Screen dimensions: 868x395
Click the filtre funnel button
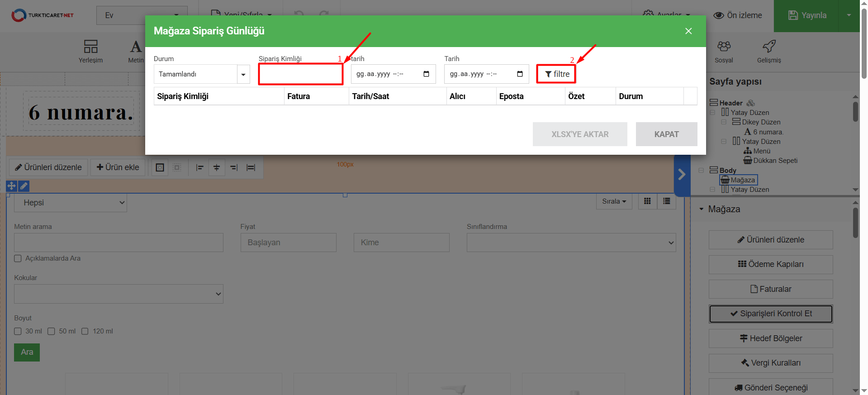pyautogui.click(x=556, y=74)
